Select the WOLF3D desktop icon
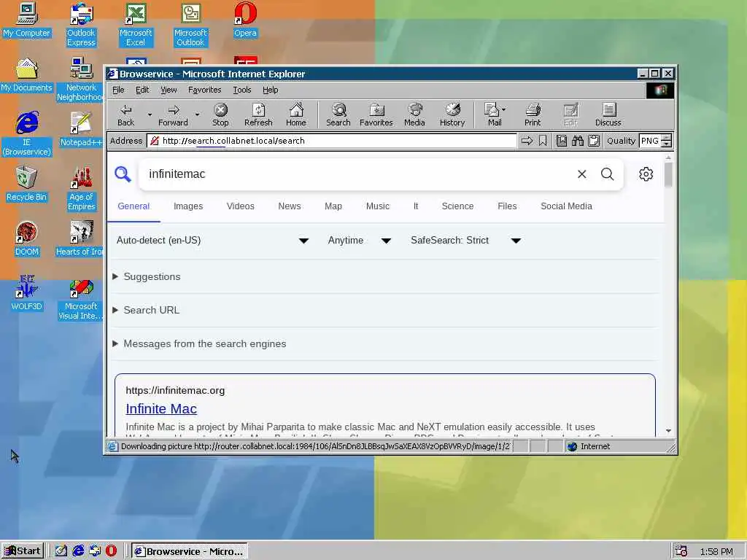The image size is (747, 560). [x=27, y=293]
